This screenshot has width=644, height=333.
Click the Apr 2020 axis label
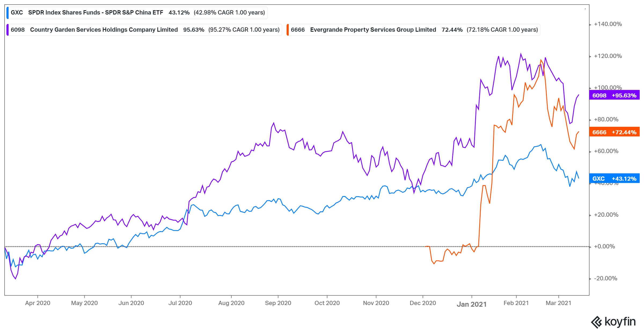(38, 303)
